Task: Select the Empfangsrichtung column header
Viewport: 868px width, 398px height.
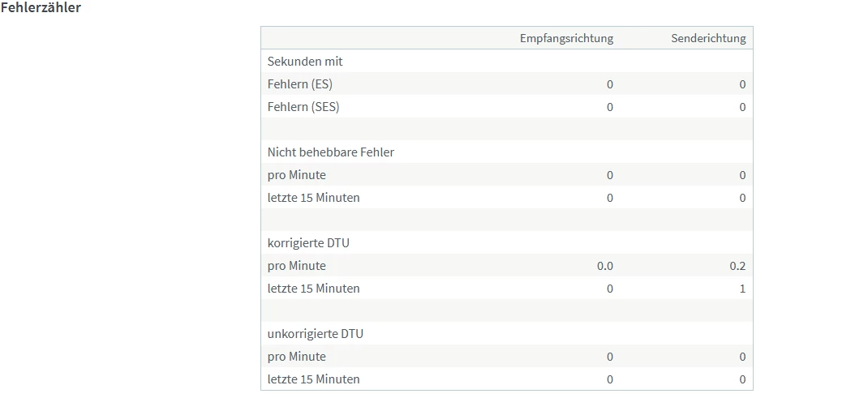Action: [566, 38]
